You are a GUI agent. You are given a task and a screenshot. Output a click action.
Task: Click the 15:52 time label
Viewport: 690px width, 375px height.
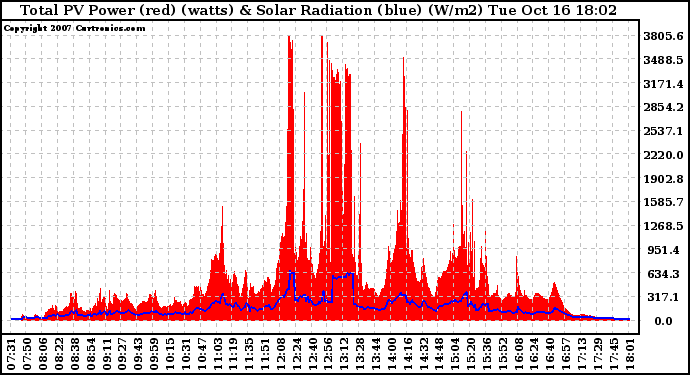502,354
